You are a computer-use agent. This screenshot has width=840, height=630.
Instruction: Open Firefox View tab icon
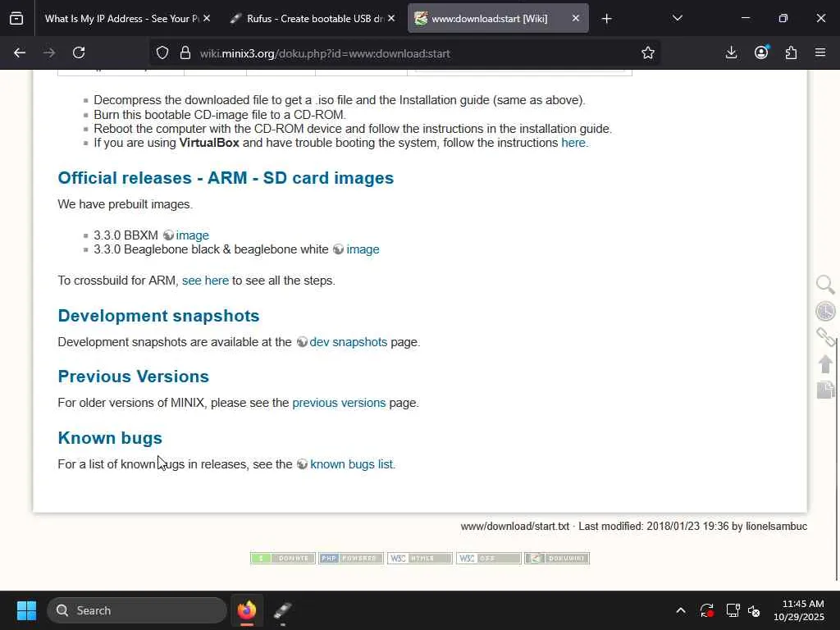(16, 19)
